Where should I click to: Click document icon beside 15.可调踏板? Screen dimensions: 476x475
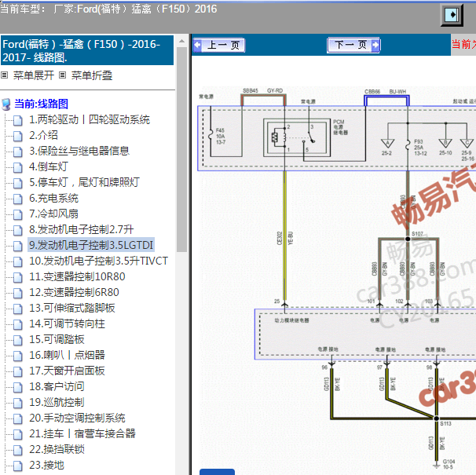[x=17, y=340]
